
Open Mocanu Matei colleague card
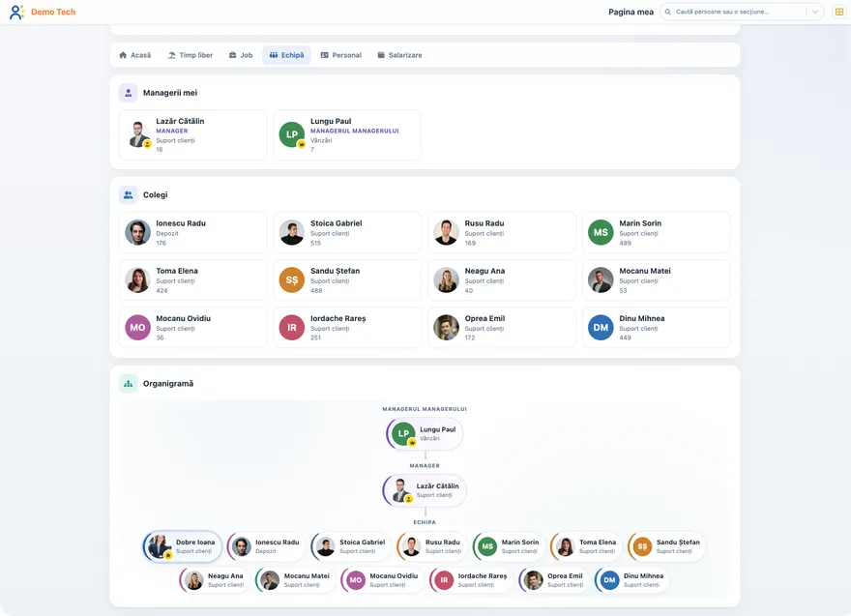[657, 280]
